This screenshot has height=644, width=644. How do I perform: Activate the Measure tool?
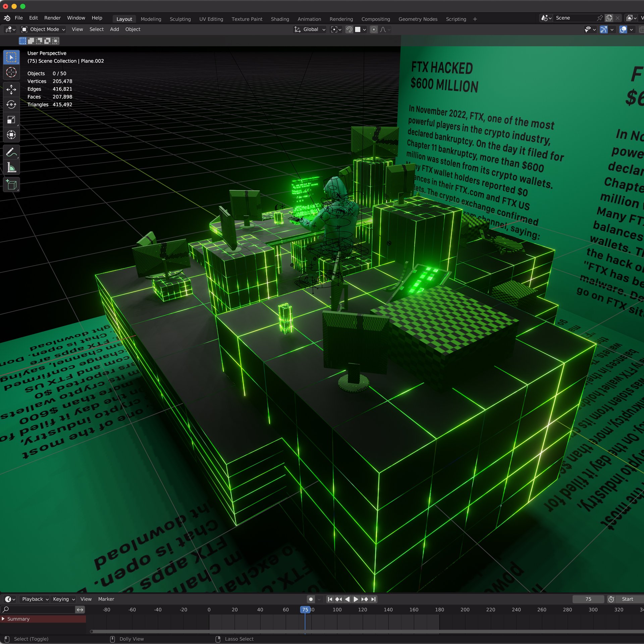pos(11,168)
